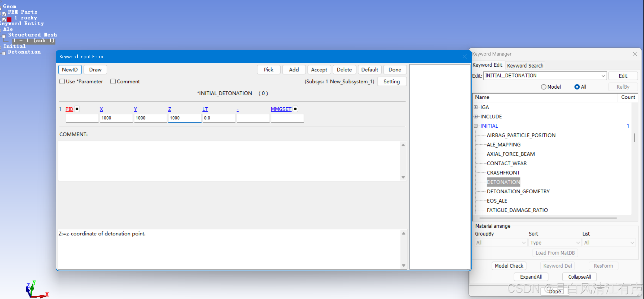
Task: Click the NewID button
Action: pyautogui.click(x=70, y=70)
